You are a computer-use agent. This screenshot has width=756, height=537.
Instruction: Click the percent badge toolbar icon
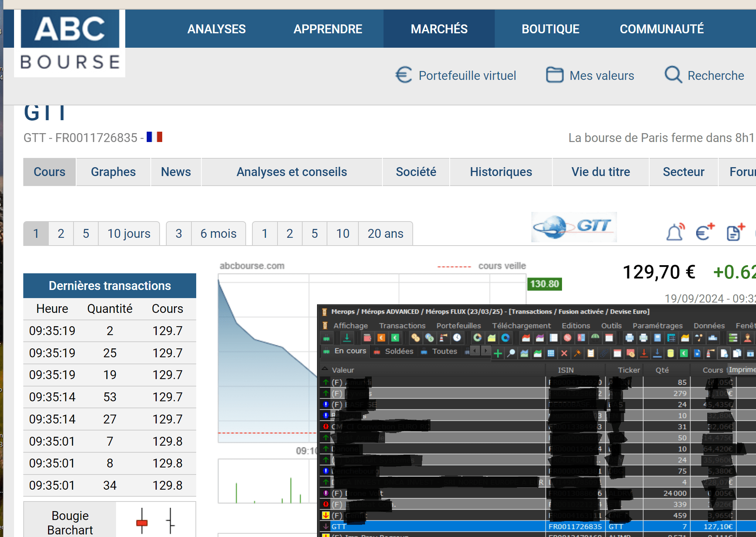tap(568, 338)
